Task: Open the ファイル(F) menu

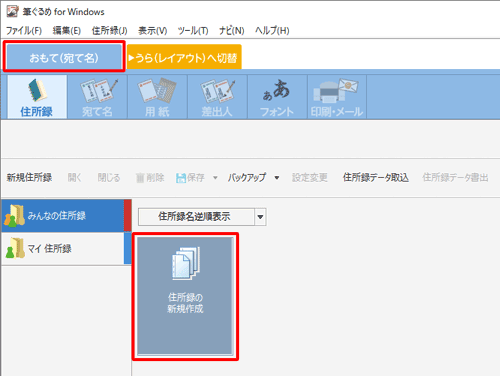Action: (x=24, y=31)
